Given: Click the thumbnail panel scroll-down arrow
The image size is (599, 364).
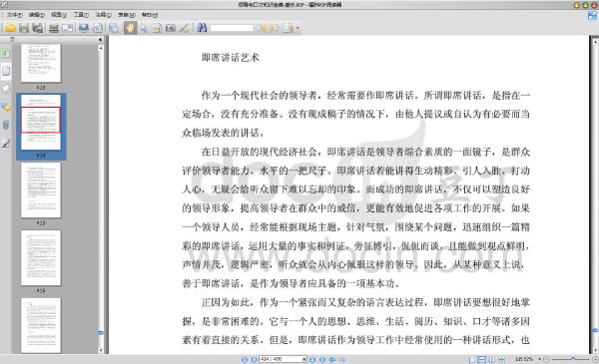Looking at the screenshot, I should click(101, 350).
